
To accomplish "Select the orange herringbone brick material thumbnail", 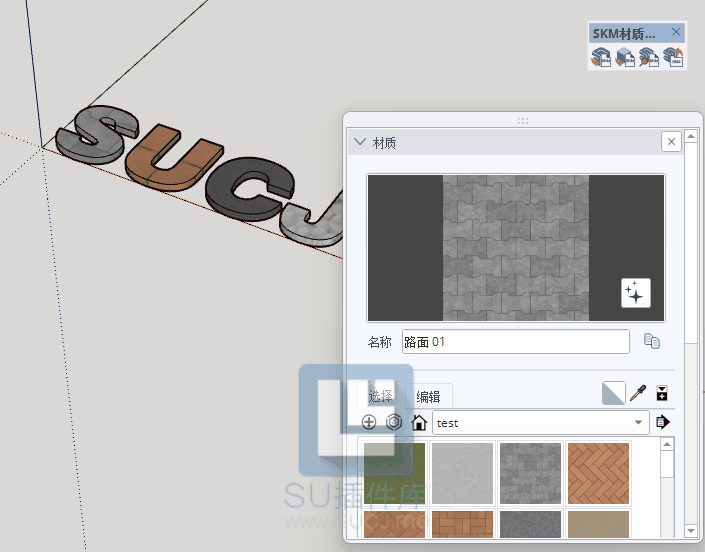I will click(598, 471).
